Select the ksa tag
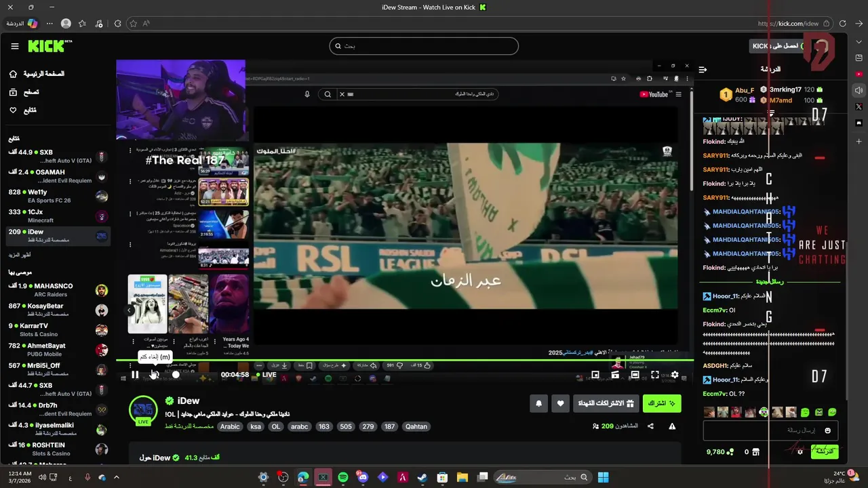Image resolution: width=868 pixels, height=488 pixels. pyautogui.click(x=256, y=426)
